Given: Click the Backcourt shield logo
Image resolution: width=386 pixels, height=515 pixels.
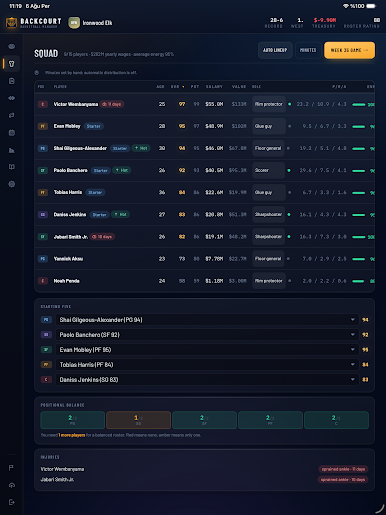Looking at the screenshot, I should coord(11,23).
